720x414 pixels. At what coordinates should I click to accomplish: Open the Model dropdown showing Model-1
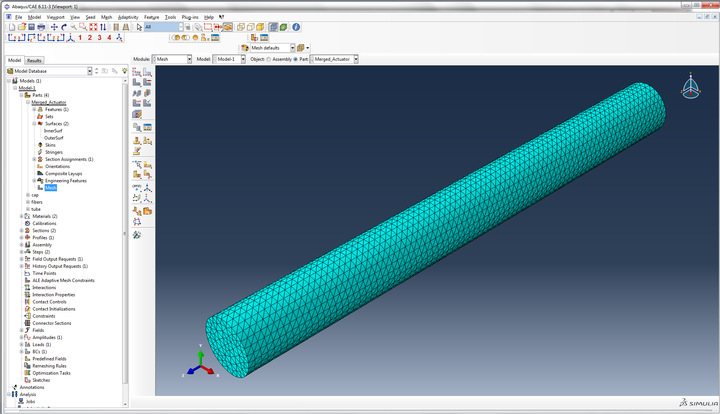point(230,59)
